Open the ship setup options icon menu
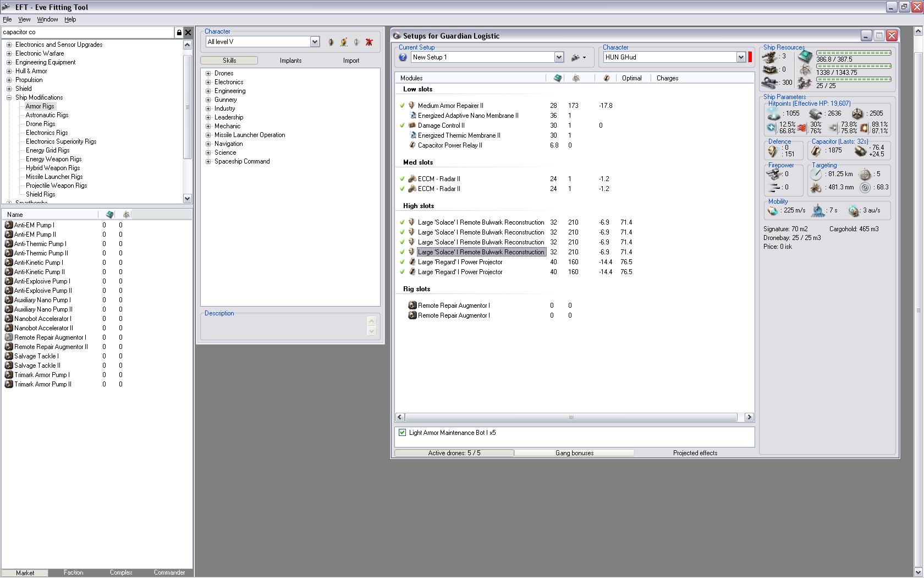Image resolution: width=924 pixels, height=578 pixels. click(x=578, y=57)
